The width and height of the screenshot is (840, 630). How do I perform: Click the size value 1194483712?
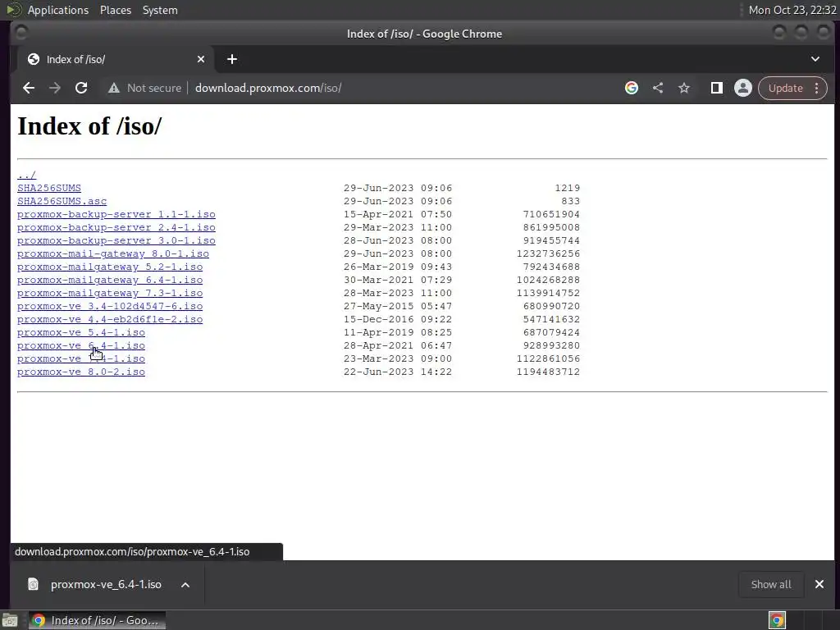tap(548, 372)
